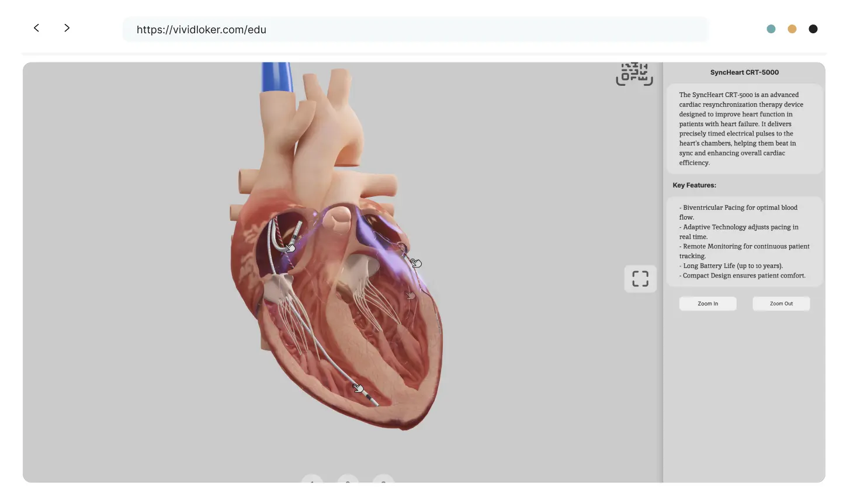
Task: Choose the third round button below the heart
Action: (x=383, y=479)
